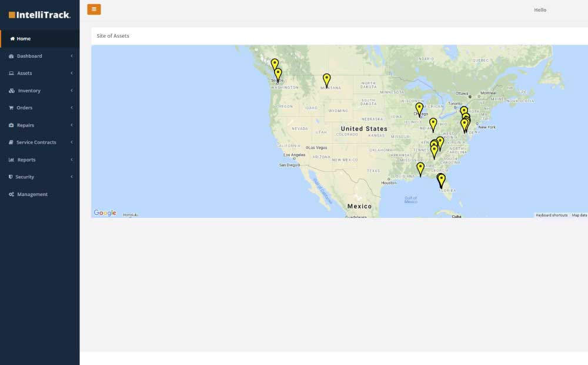Click the Inventory boxes icon

click(x=12, y=91)
